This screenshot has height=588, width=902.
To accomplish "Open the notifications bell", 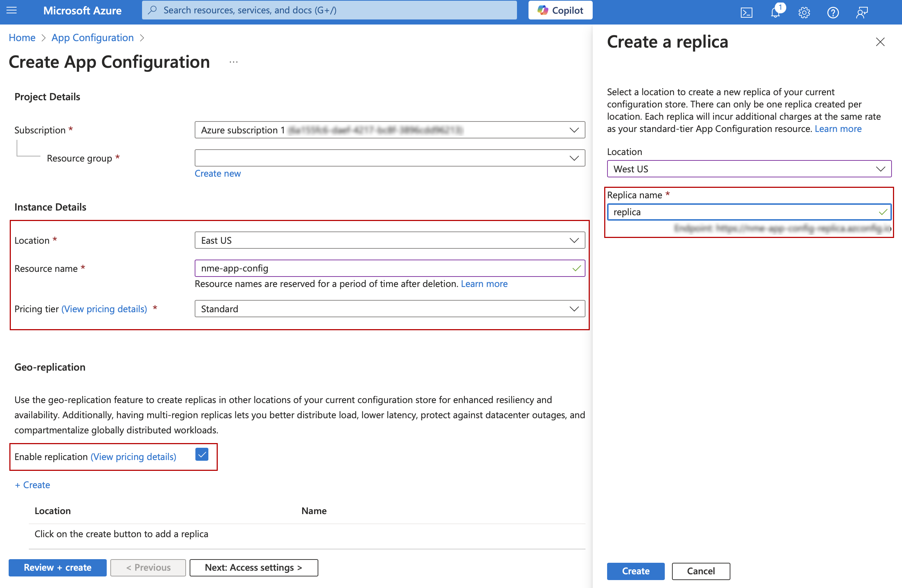I will pos(775,13).
